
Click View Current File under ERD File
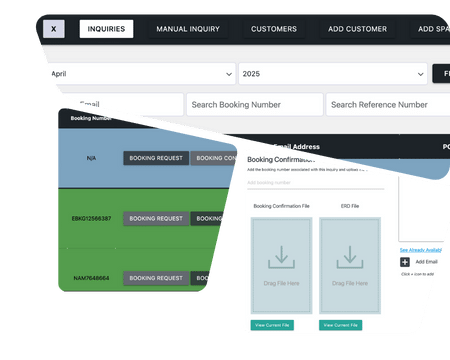coord(340,325)
